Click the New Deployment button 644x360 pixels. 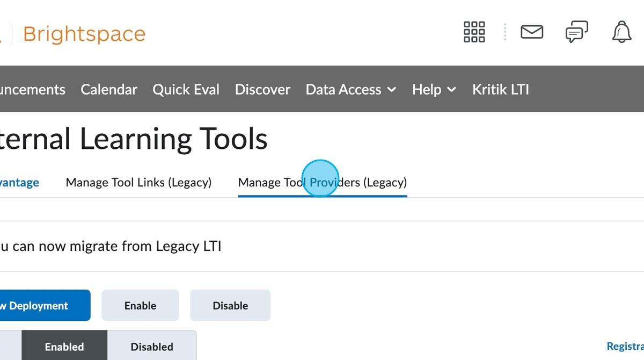click(x=38, y=305)
